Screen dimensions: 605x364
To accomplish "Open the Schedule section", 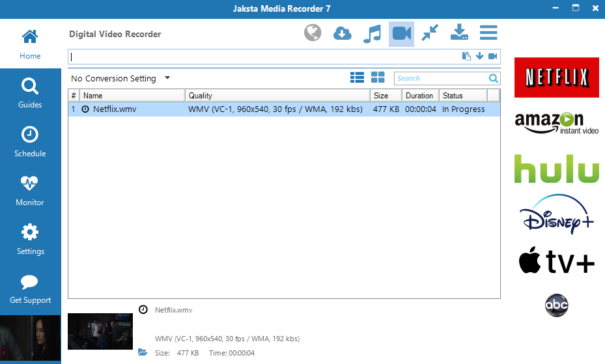I will tap(30, 141).
